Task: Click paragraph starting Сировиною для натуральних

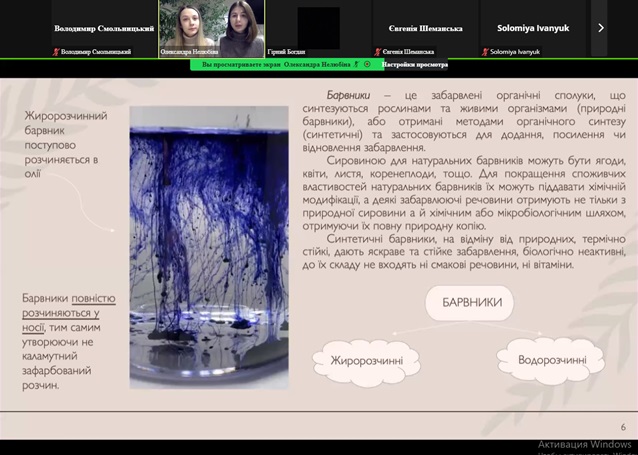Action: [x=464, y=193]
